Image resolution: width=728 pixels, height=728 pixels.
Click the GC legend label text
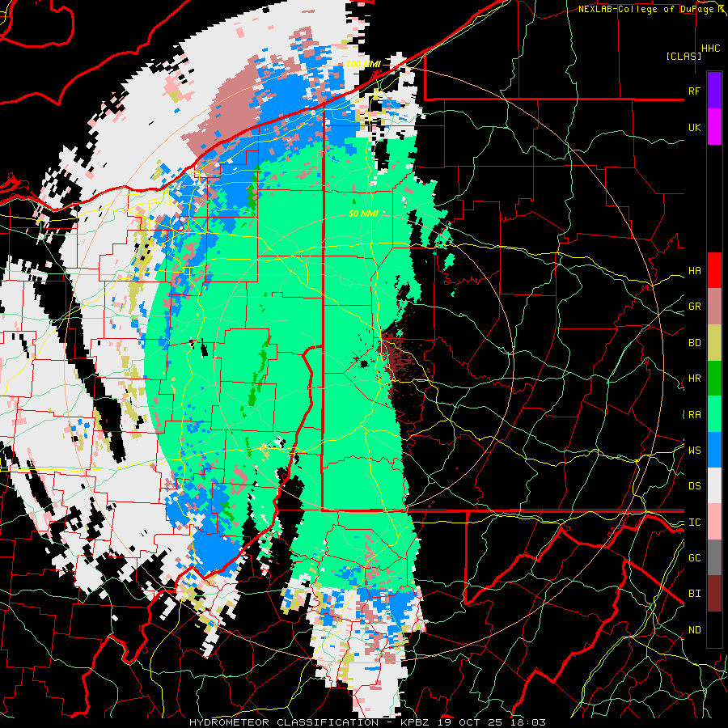coord(694,557)
